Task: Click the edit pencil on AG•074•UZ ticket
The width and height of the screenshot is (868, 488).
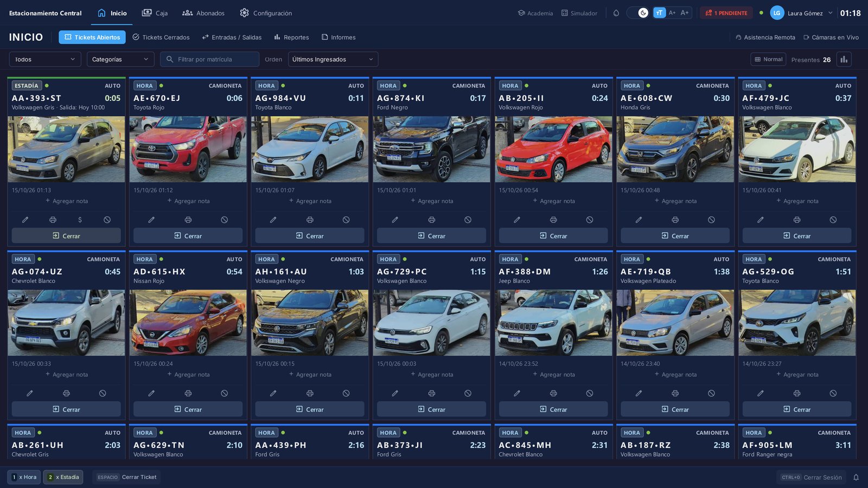Action: pyautogui.click(x=30, y=393)
